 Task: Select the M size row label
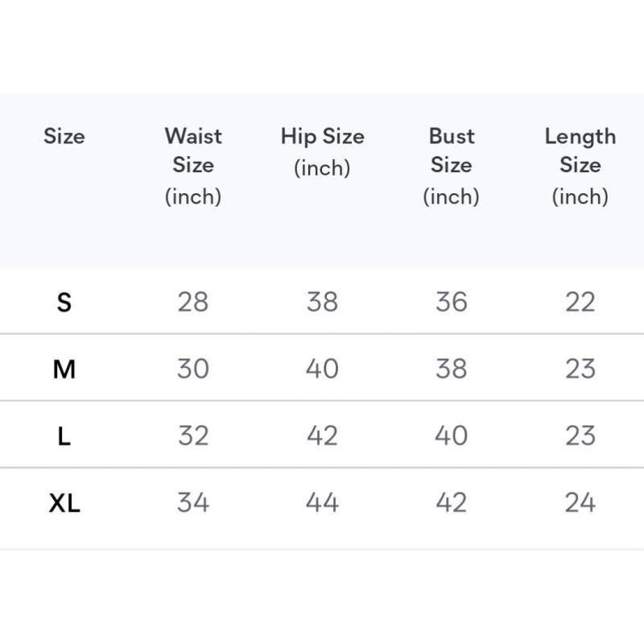point(64,369)
